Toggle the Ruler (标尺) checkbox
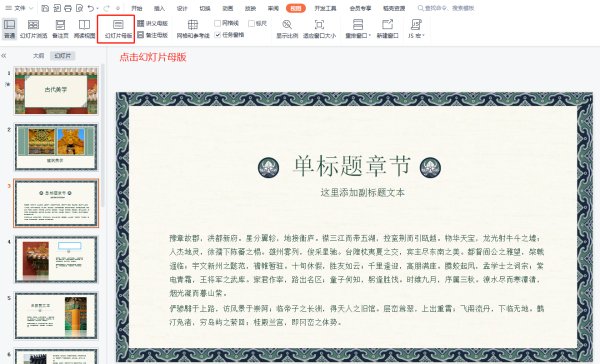This screenshot has width=600, height=364. point(251,23)
